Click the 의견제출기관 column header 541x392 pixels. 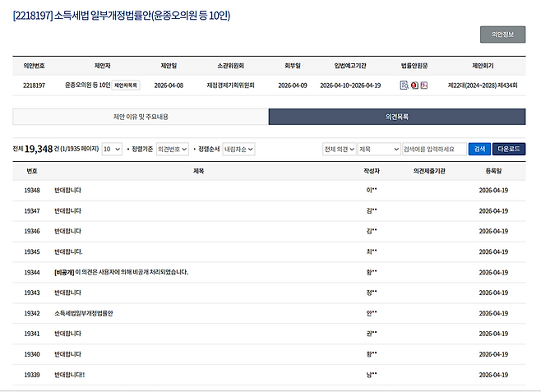pyautogui.click(x=429, y=171)
